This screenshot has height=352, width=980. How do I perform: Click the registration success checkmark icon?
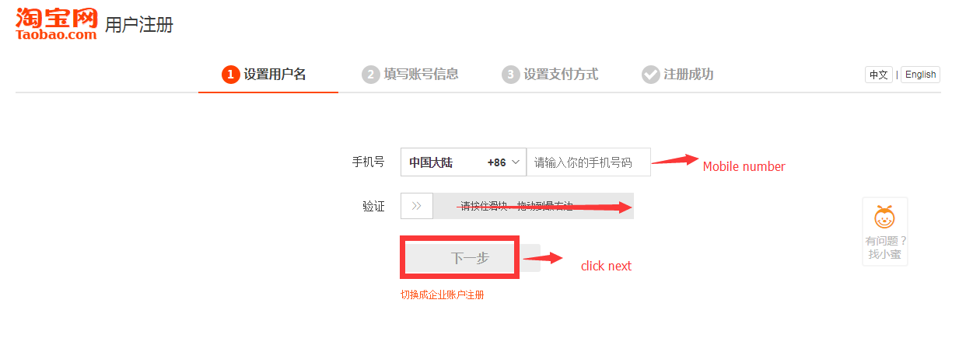[650, 75]
